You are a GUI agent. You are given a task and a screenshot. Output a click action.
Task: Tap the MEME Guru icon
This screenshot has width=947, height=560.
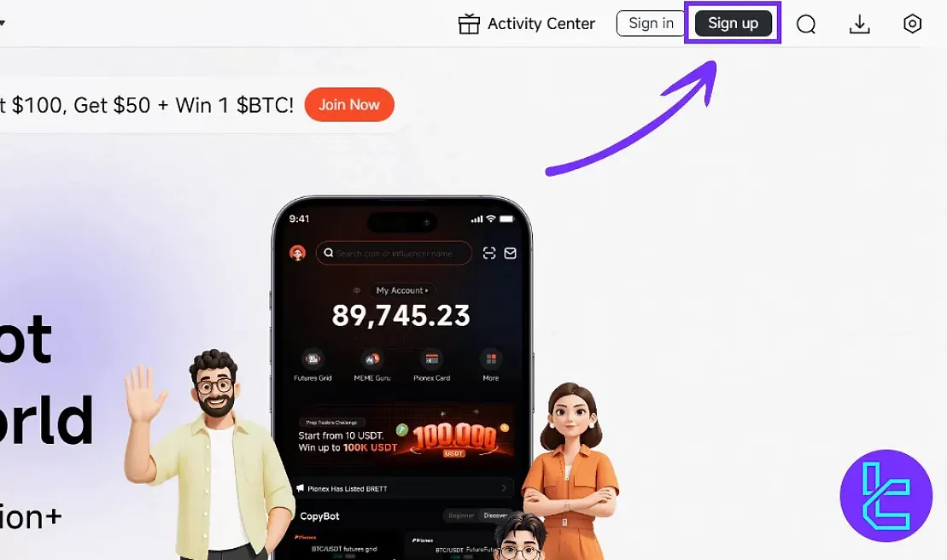coord(372,359)
